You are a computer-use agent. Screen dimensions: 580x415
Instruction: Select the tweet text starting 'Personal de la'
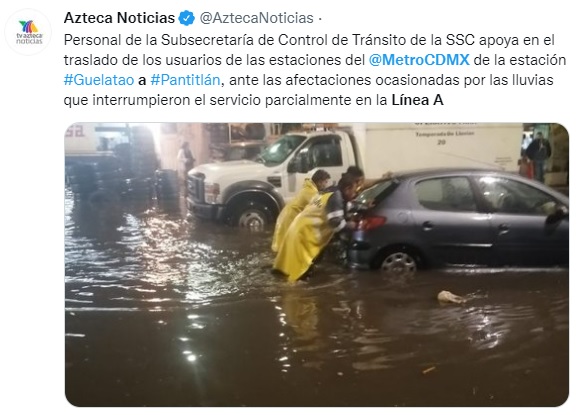coord(315,70)
